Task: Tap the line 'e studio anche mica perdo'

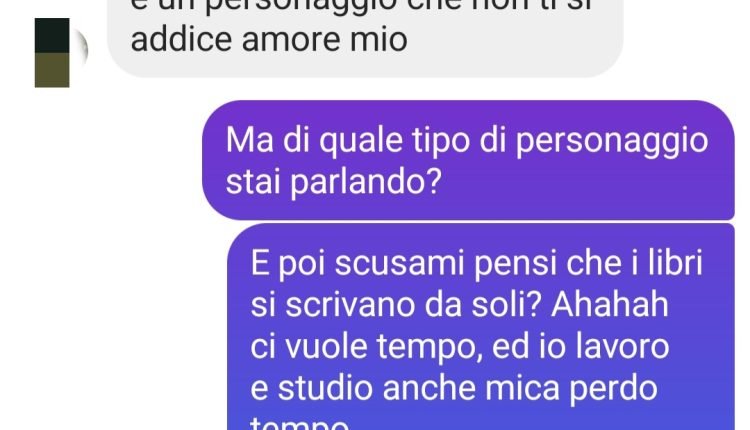Action: 454,388
